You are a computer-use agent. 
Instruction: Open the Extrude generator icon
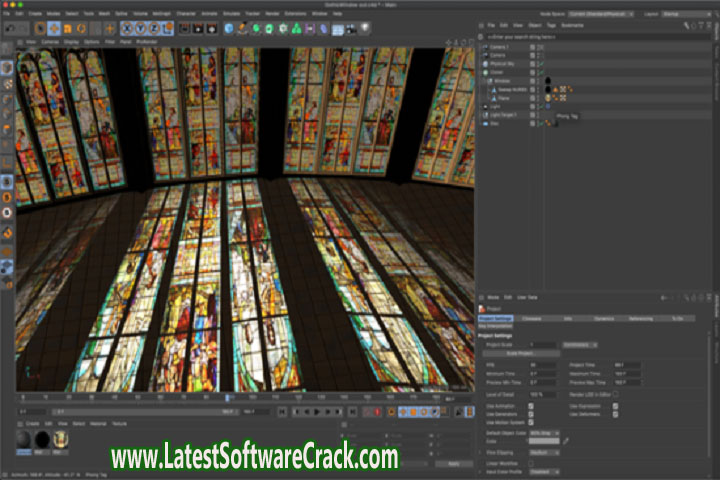(270, 28)
